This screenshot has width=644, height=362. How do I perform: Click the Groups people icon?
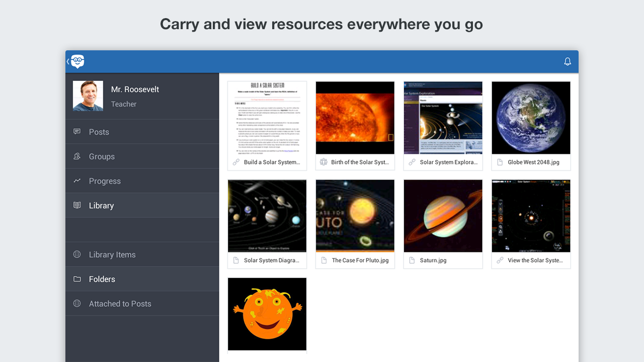pyautogui.click(x=76, y=156)
